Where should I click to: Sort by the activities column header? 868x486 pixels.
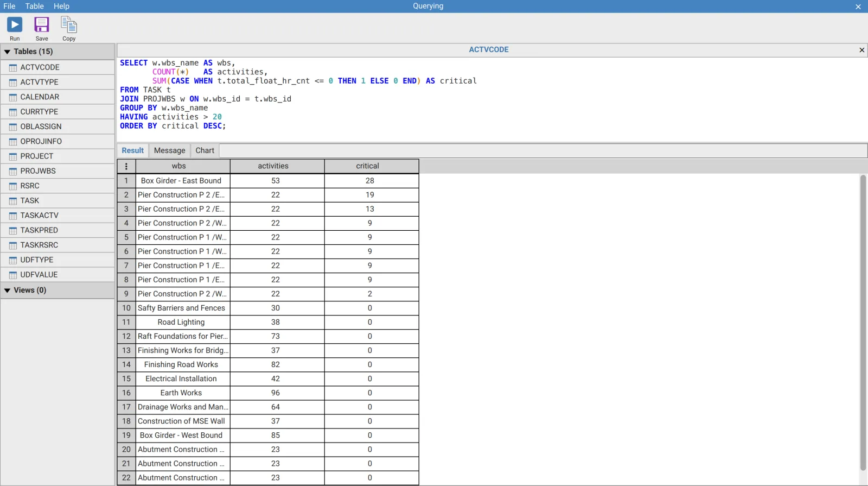[277, 166]
